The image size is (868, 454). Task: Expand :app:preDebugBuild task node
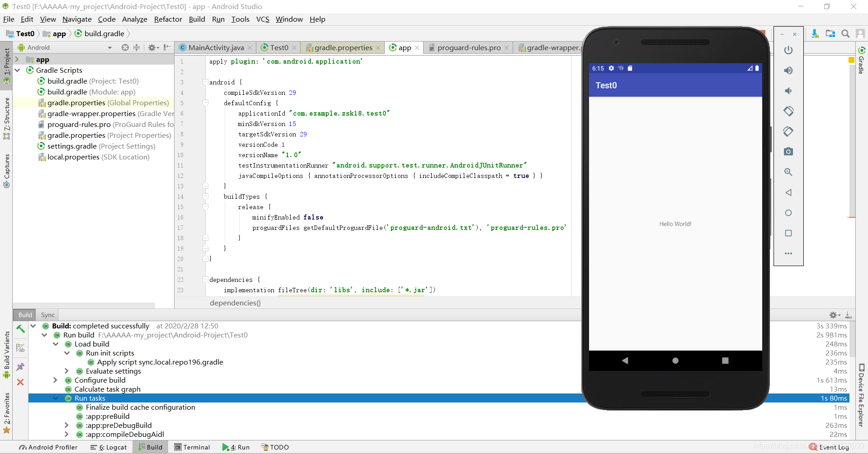tap(67, 425)
